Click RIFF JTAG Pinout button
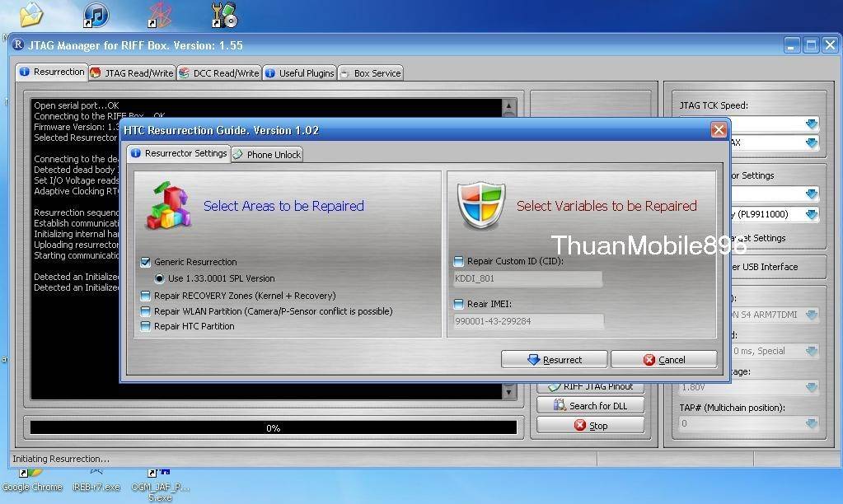The image size is (843, 504). 590,387
